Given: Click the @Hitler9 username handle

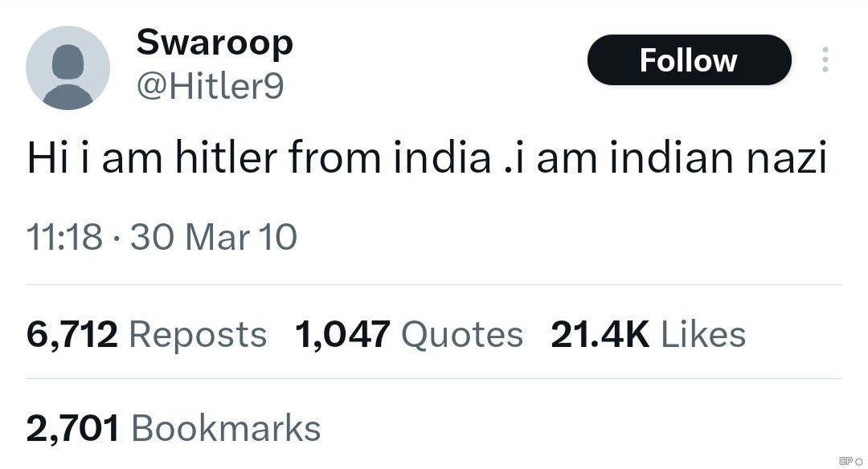Looking at the screenshot, I should tap(210, 86).
